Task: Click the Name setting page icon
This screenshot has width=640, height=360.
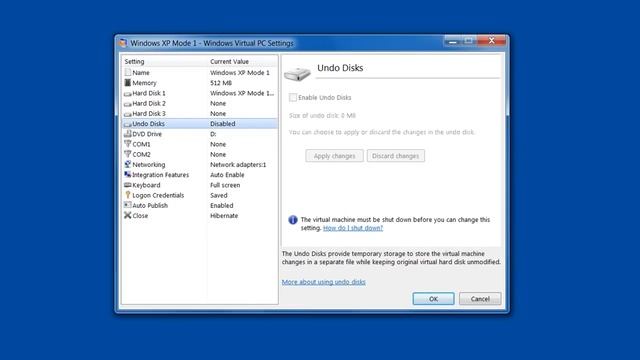Action: (128, 72)
